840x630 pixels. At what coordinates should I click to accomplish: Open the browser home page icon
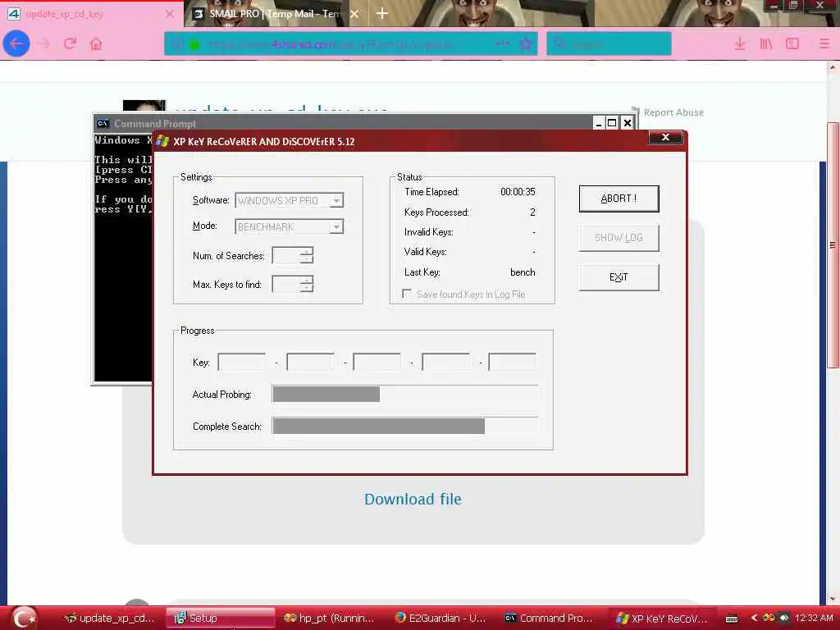(96, 43)
